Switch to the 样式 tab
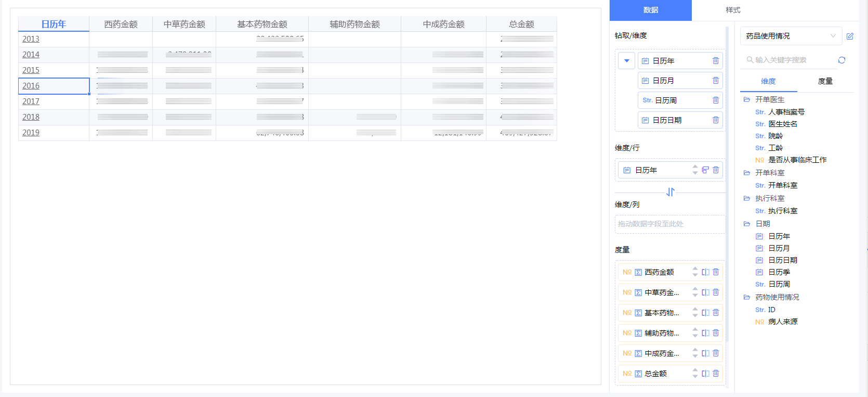The height and width of the screenshot is (397, 868). pyautogui.click(x=733, y=10)
